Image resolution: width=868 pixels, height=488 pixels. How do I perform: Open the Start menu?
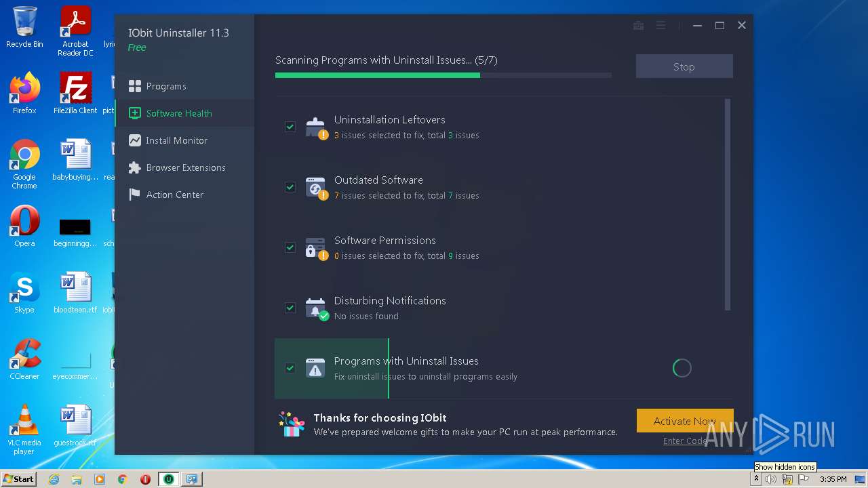19,479
